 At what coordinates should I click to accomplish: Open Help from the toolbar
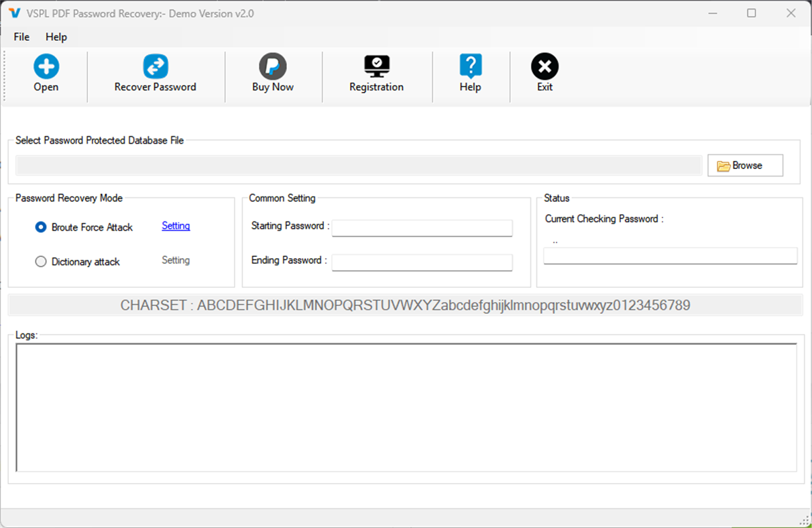pos(470,72)
